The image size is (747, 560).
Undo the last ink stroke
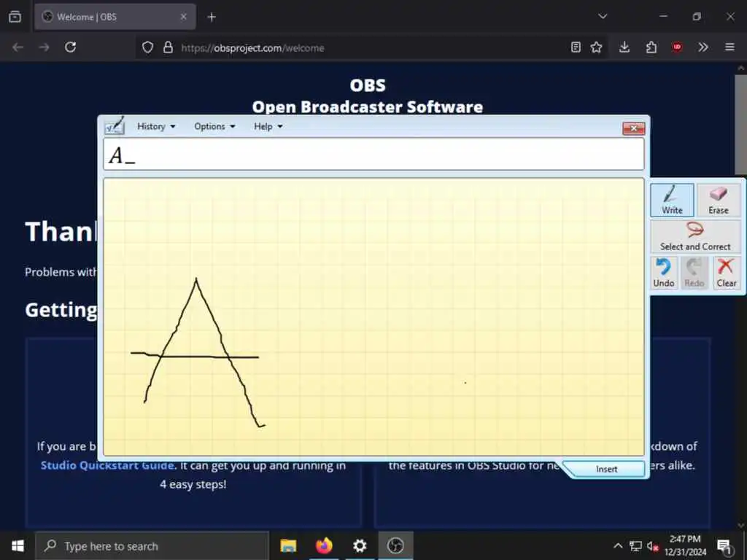(664, 273)
